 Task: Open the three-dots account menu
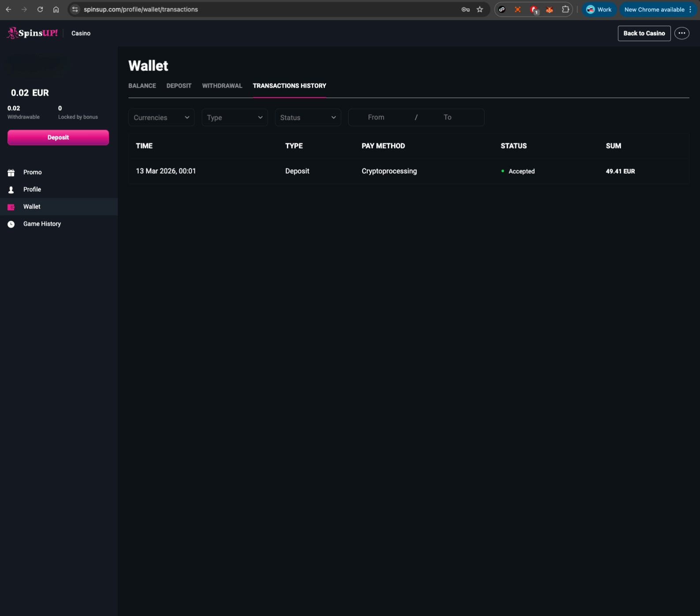coord(681,33)
